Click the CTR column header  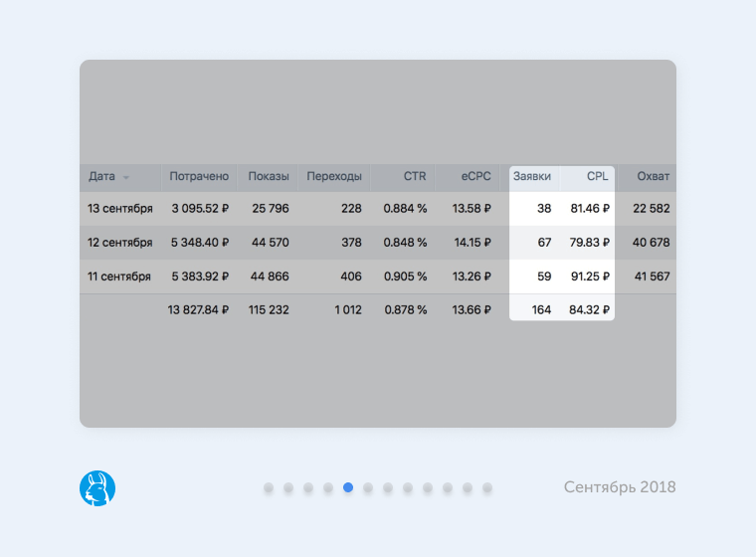[415, 177]
